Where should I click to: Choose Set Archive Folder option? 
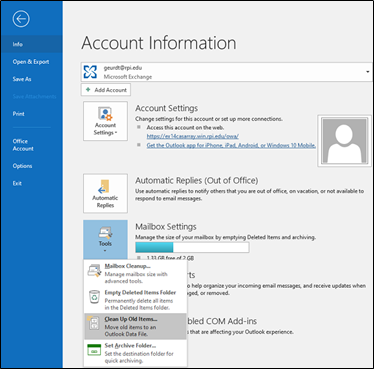pos(135,353)
